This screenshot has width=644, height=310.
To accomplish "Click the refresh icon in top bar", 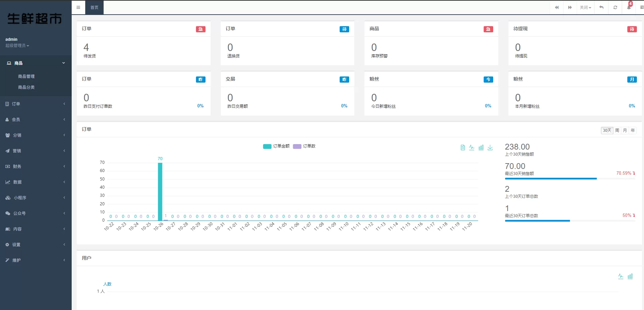I will point(615,7).
